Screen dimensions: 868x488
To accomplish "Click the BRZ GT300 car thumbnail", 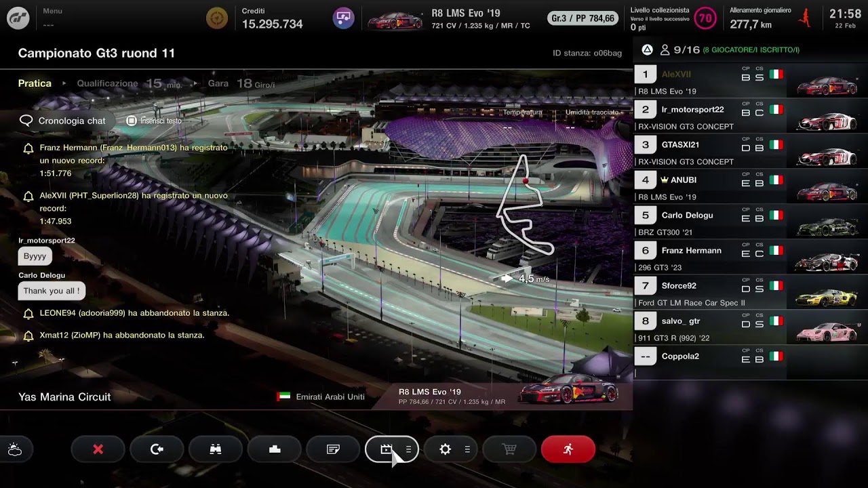I will pyautogui.click(x=827, y=226).
